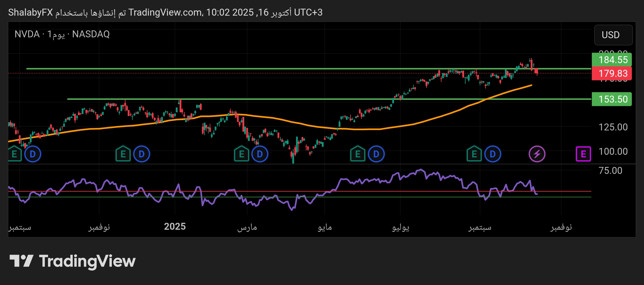The width and height of the screenshot is (644, 285).
Task: Open the last green earnings E marker near September 2025
Action: pyautogui.click(x=474, y=154)
